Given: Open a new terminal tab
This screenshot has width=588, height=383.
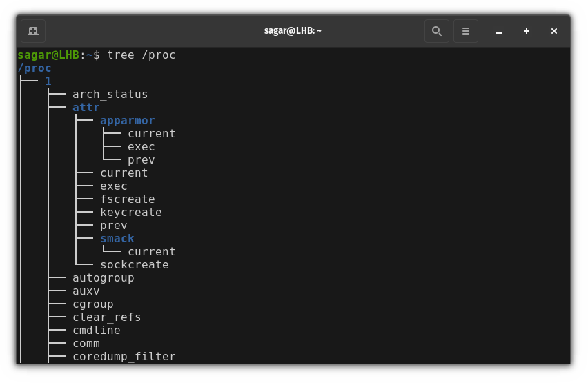Looking at the screenshot, I should [x=33, y=31].
